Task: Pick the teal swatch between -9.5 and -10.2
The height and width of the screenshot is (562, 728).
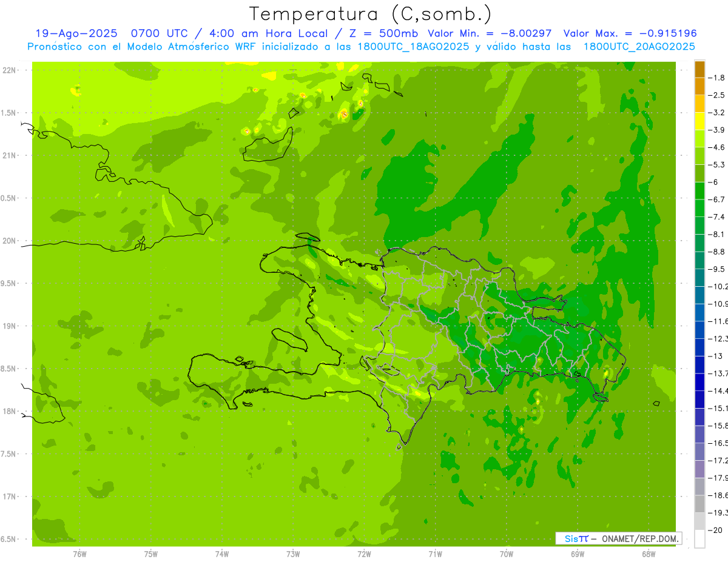Action: pos(699,278)
